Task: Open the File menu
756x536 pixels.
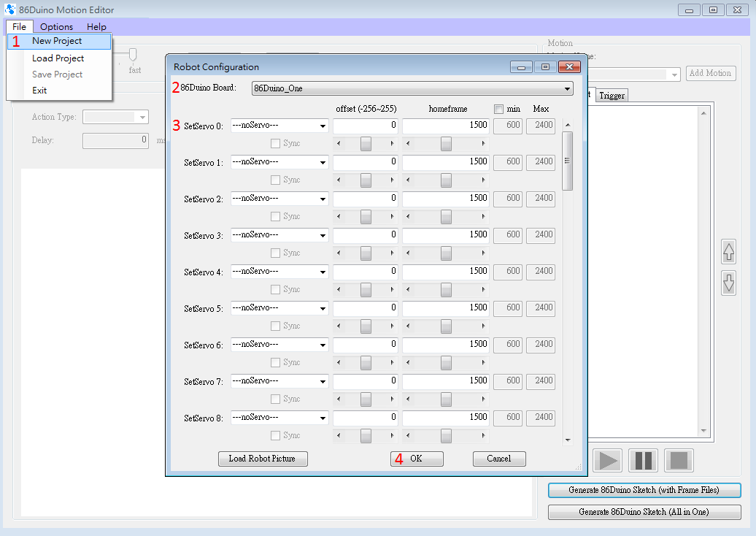Action: [x=19, y=26]
